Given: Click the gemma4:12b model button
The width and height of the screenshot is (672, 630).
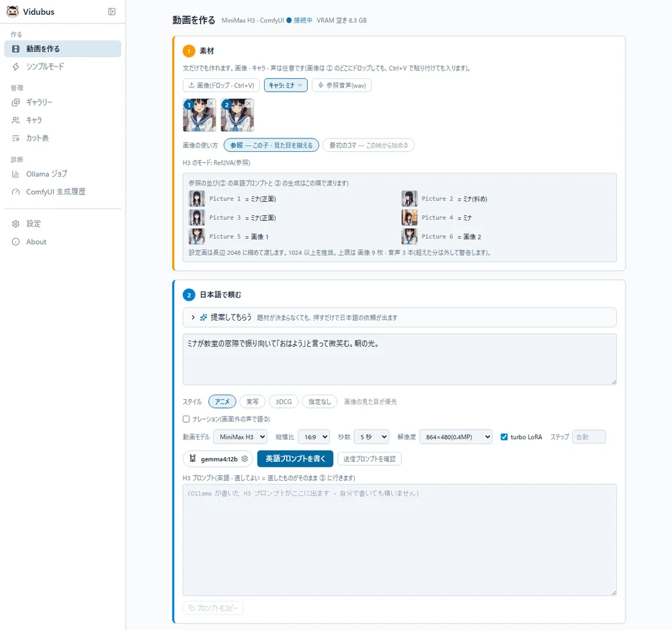Looking at the screenshot, I should (218, 459).
